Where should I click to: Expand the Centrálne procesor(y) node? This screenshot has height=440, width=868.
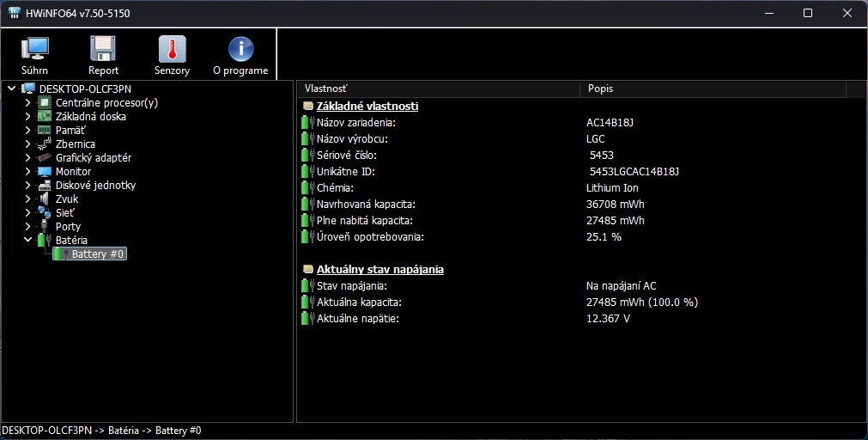click(27, 103)
